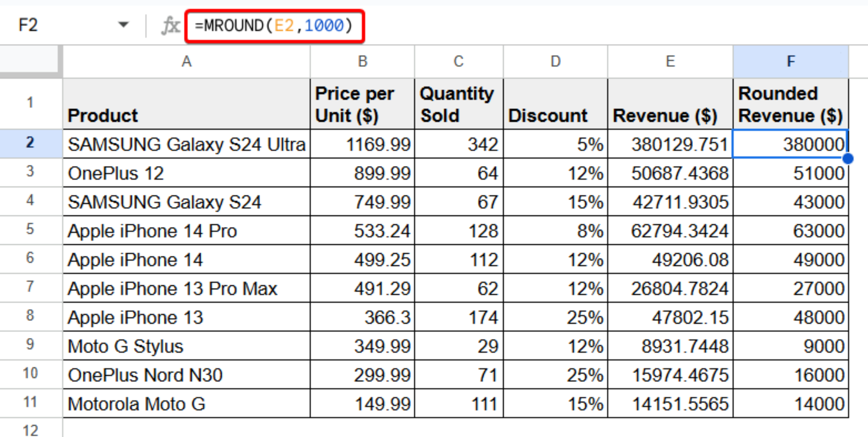
Task: Open the Name box dropdown arrow
Action: (123, 25)
